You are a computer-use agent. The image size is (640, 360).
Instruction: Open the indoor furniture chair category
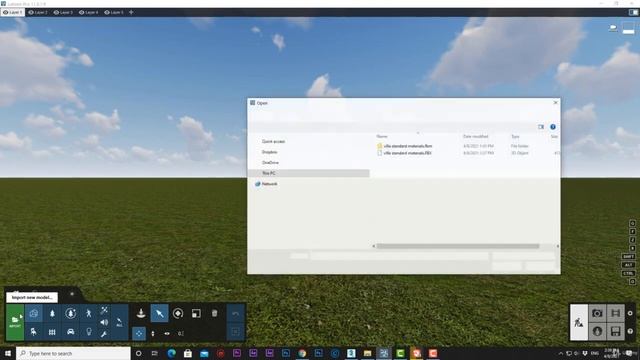pos(33,331)
